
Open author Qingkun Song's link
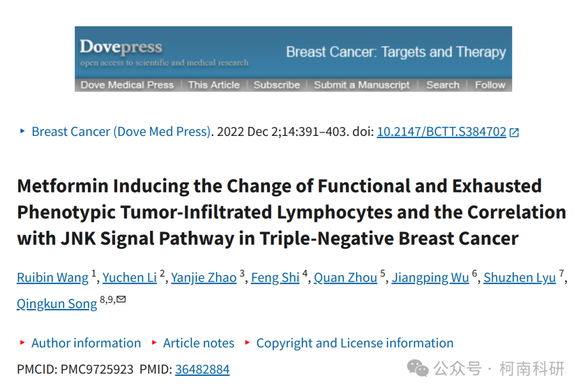click(x=57, y=304)
